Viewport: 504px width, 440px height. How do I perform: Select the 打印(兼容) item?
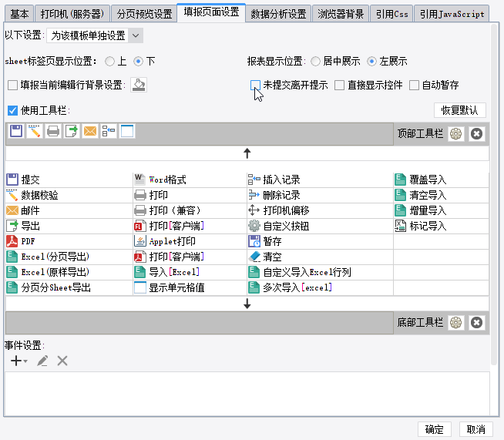[x=190, y=210]
